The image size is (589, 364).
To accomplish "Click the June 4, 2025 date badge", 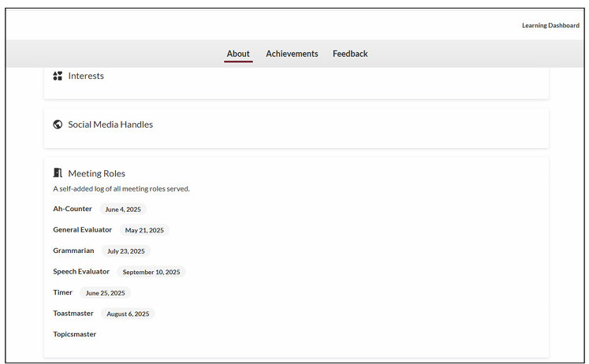I will click(x=123, y=210).
